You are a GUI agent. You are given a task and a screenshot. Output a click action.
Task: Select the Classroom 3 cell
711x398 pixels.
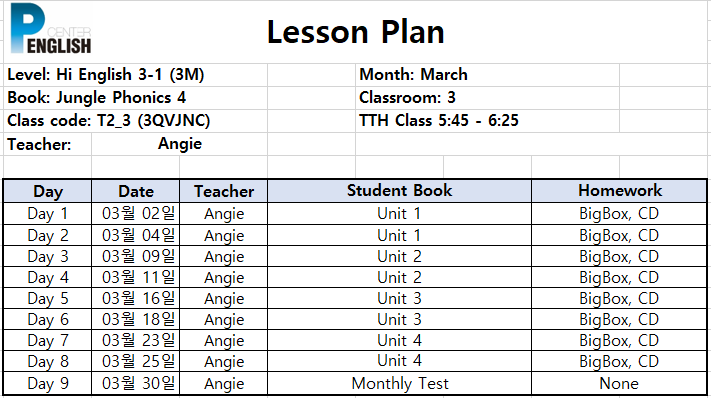[x=487, y=98]
